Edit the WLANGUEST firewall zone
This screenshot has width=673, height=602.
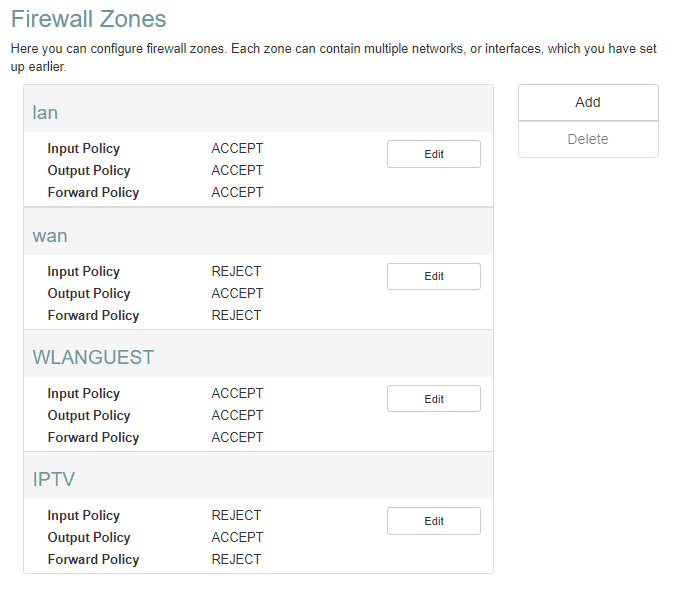point(434,399)
